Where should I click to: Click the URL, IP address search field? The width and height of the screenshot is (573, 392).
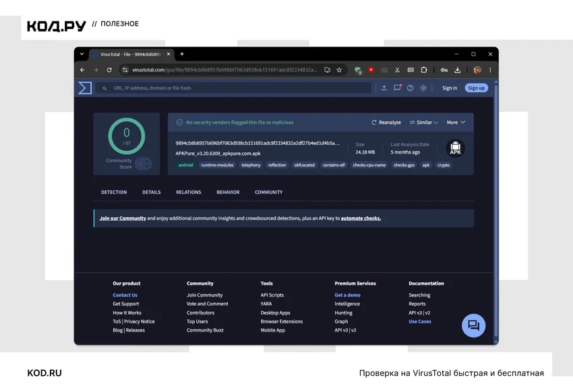click(233, 88)
